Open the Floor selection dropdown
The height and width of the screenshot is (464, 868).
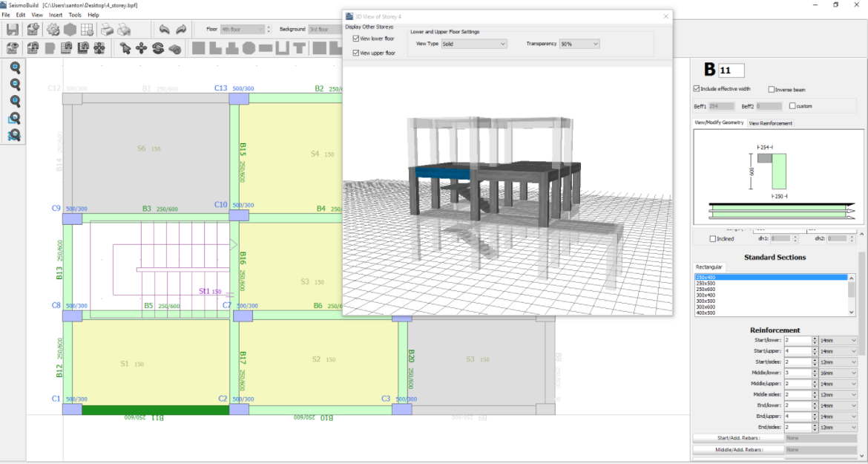tap(242, 29)
